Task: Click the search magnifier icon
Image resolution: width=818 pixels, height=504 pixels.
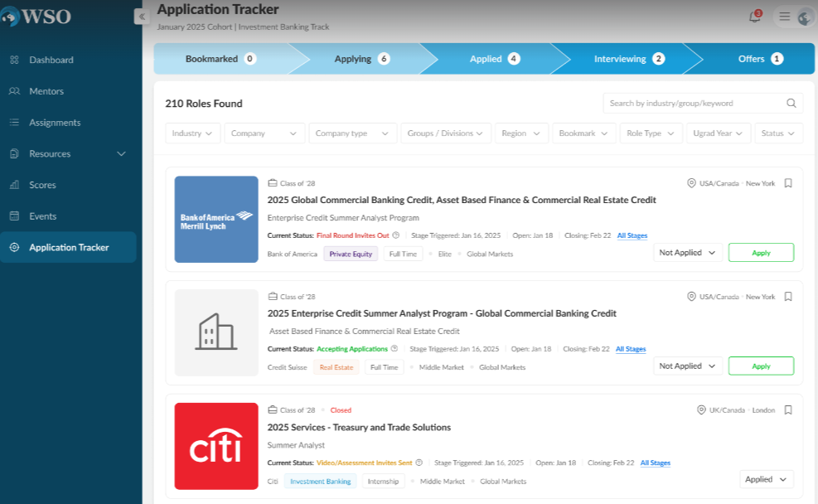Action: 791,104
